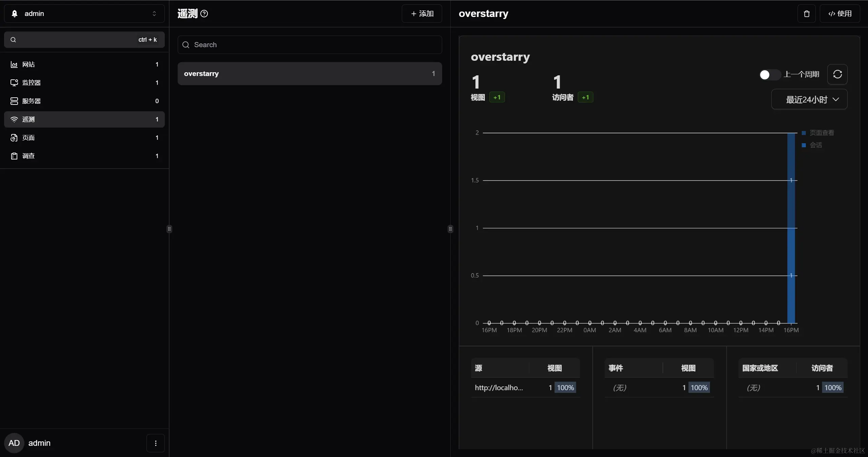Image resolution: width=868 pixels, height=457 pixels.
Task: Toggle 会话 legend series visibility
Action: [x=812, y=145]
